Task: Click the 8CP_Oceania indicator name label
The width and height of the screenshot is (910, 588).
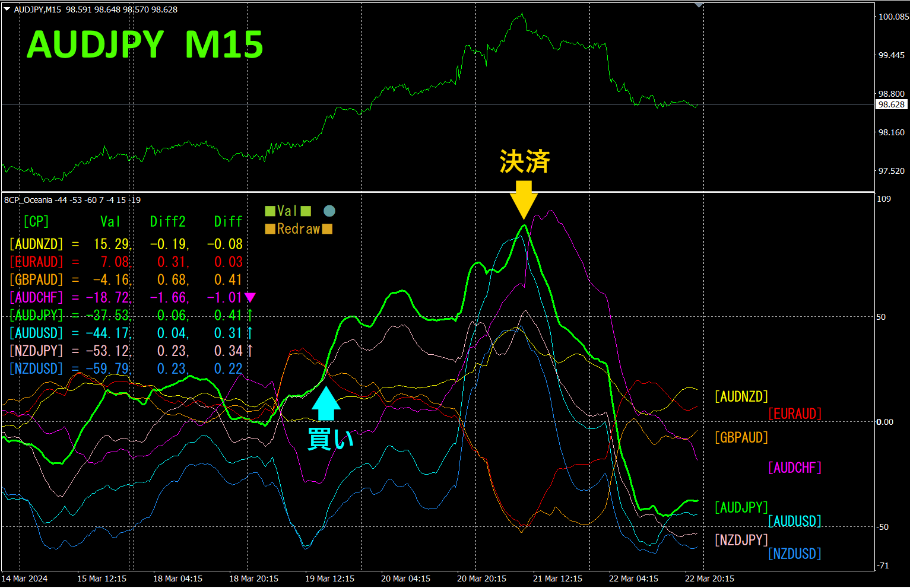Action: click(28, 200)
